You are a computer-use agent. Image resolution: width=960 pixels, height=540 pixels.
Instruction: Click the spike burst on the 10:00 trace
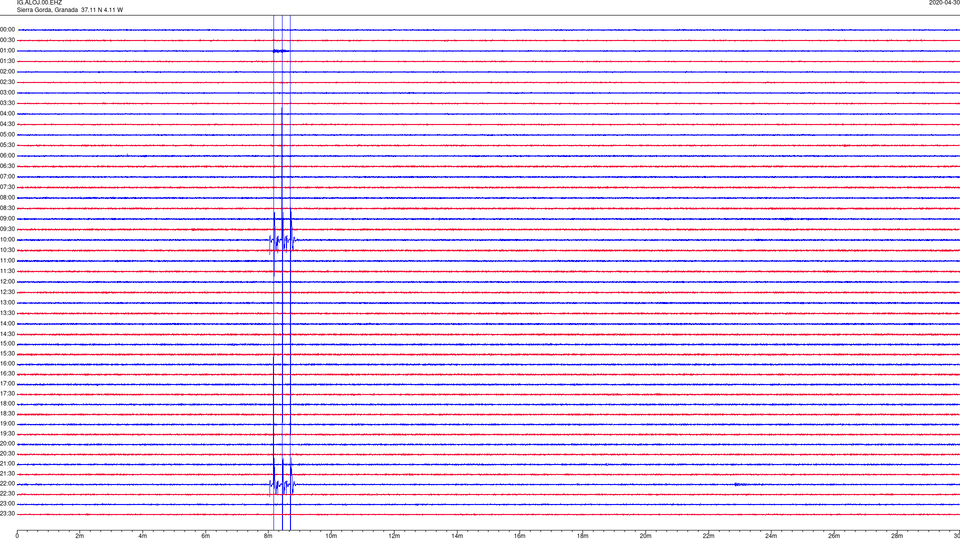coord(282,241)
